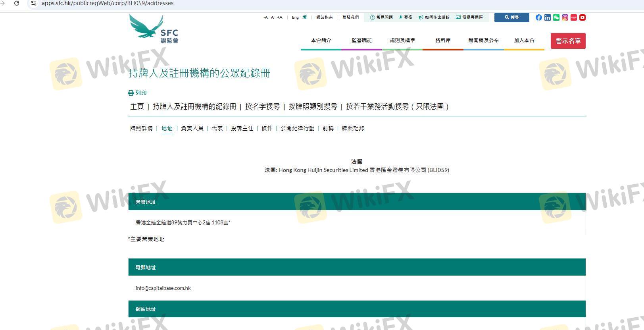The image size is (644, 330).
Task: Click the 營業地址 section header
Action: coord(357,202)
